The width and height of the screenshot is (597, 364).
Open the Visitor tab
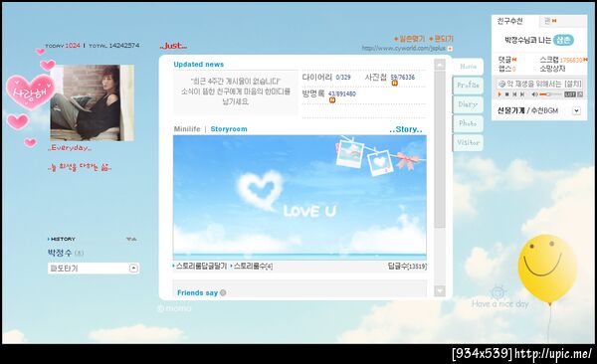pyautogui.click(x=468, y=142)
